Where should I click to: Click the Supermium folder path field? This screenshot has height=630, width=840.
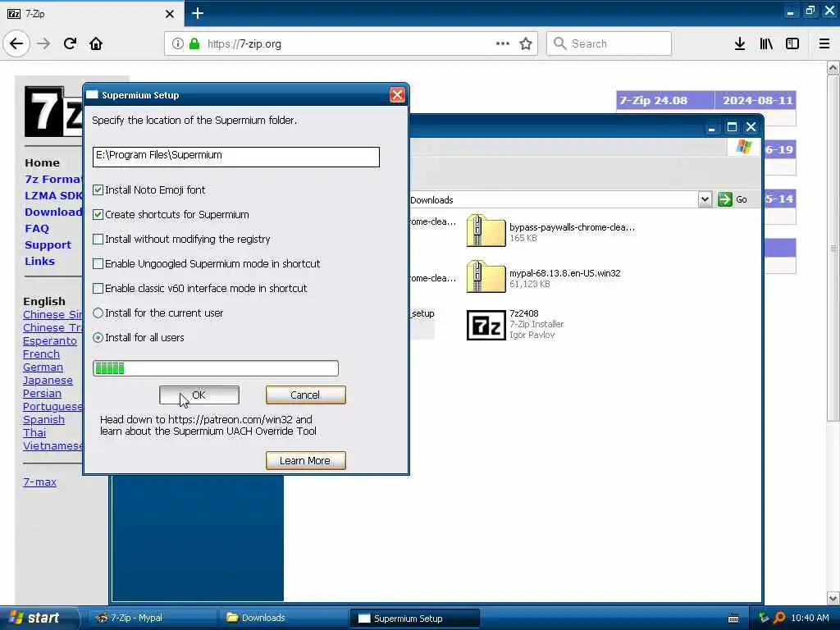pyautogui.click(x=235, y=156)
